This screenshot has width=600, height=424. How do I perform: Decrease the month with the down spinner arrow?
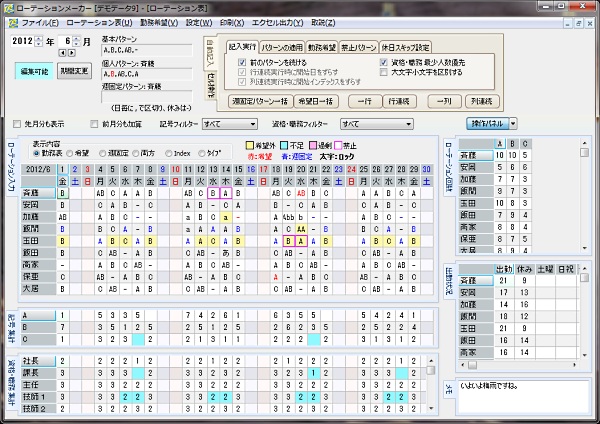(77, 44)
